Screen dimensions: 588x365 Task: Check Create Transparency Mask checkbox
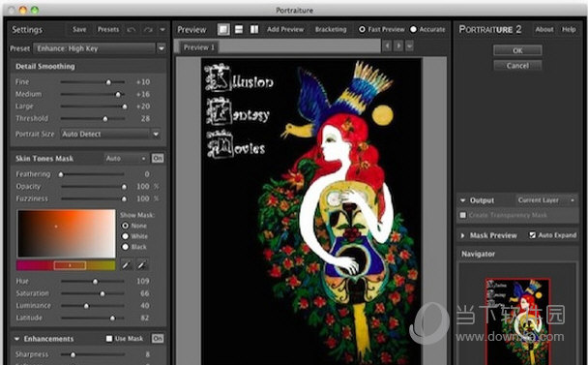pyautogui.click(x=463, y=215)
